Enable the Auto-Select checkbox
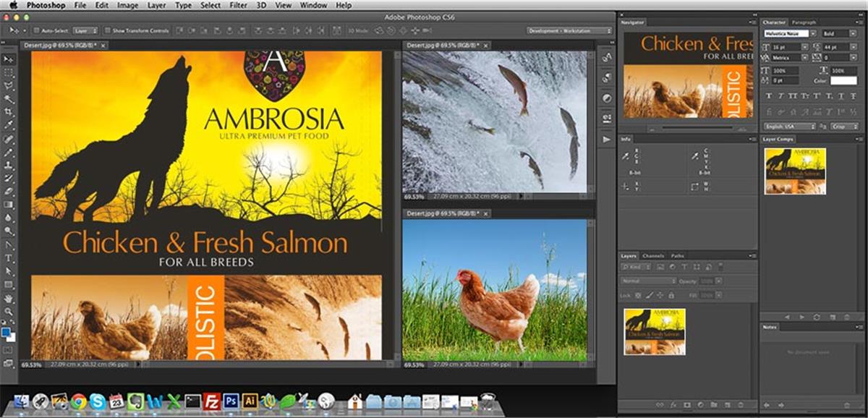The image size is (868, 418). pos(36,31)
